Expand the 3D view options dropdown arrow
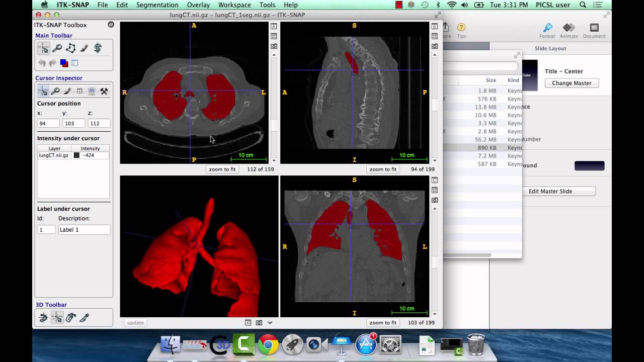 click(270, 323)
